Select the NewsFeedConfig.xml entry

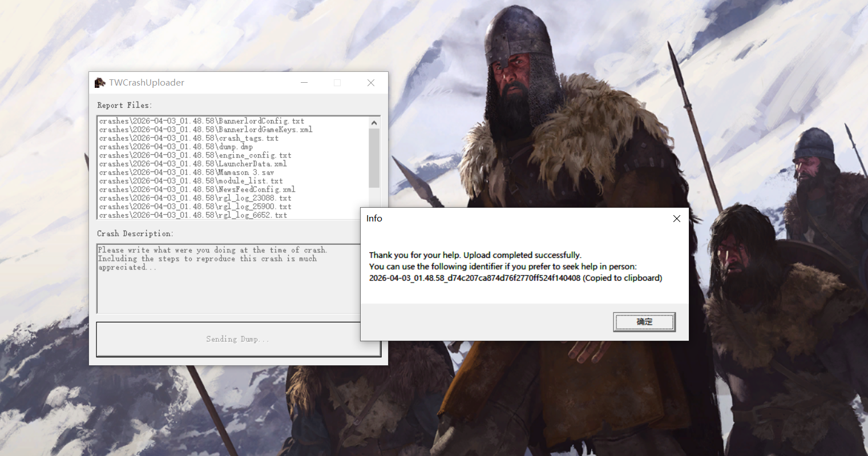(197, 189)
